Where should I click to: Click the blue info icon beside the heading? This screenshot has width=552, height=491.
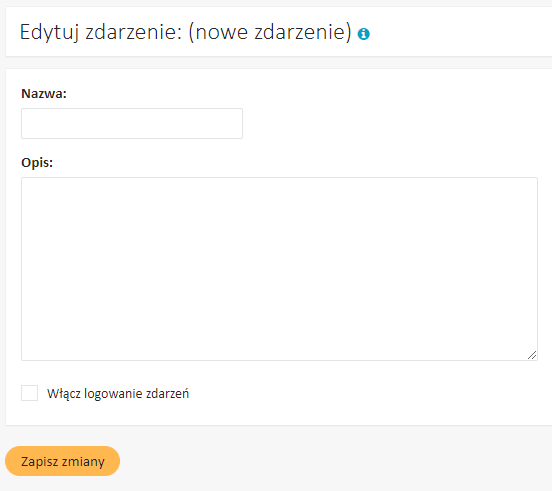(364, 34)
